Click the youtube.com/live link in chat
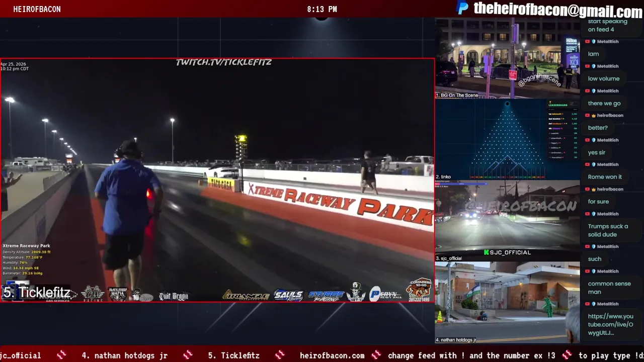 [610, 324]
